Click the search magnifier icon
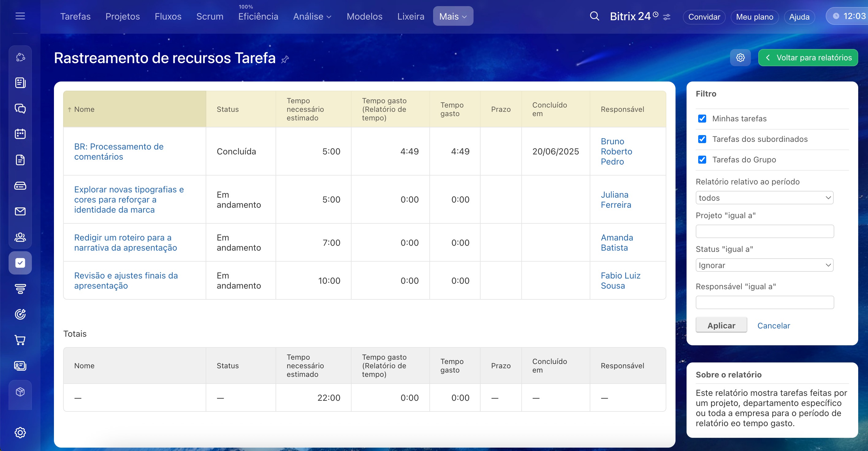Screen dimensions: 868x451 pyautogui.click(x=594, y=16)
